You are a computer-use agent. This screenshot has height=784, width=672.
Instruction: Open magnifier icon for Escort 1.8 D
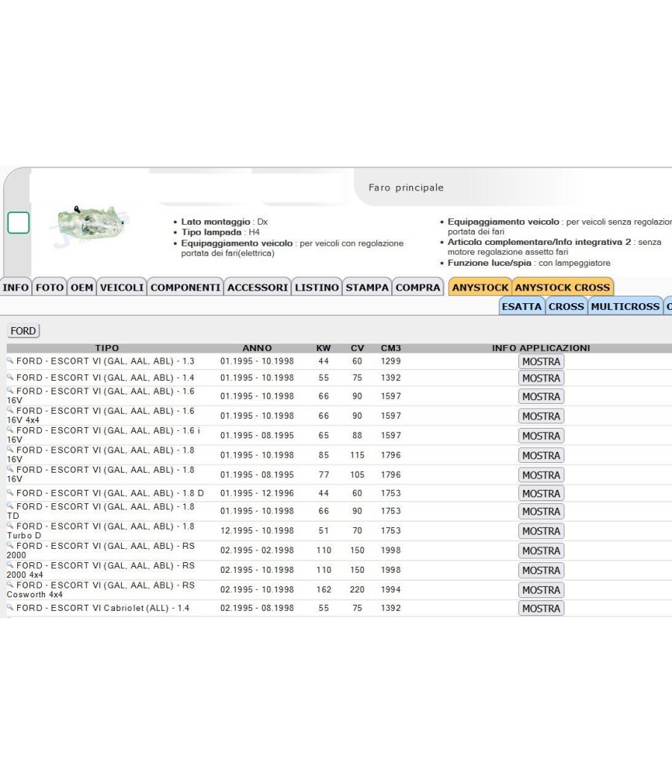[10, 492]
